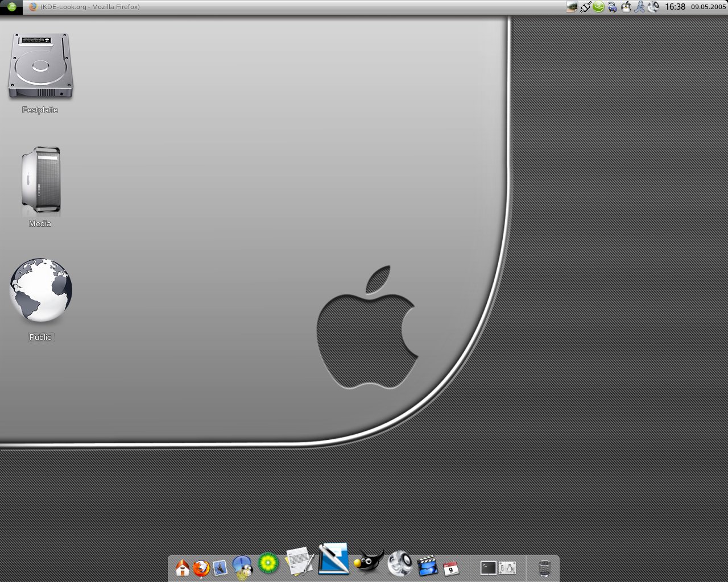
Task: Open the Festplatte hard drive icon
Action: (x=40, y=67)
